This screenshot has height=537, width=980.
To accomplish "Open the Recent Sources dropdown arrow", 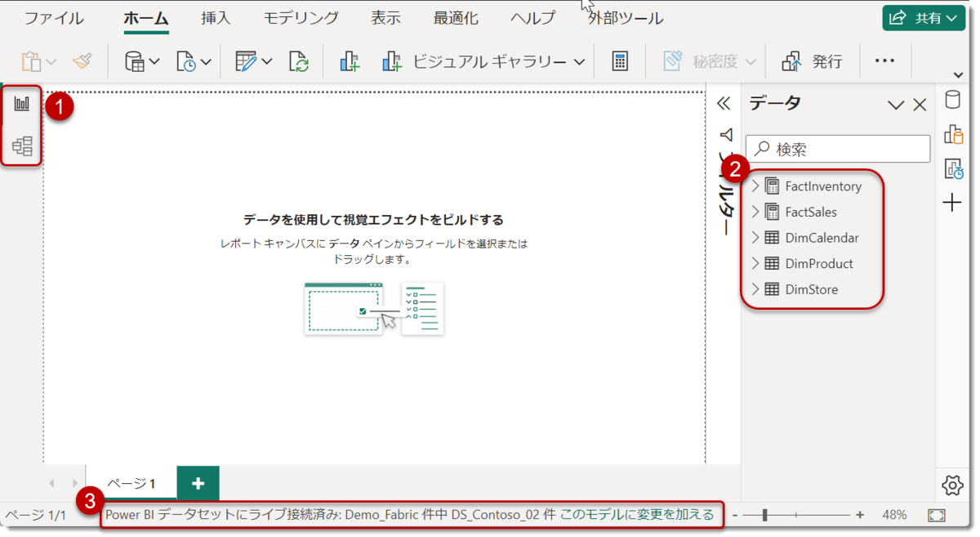I will tap(206, 62).
